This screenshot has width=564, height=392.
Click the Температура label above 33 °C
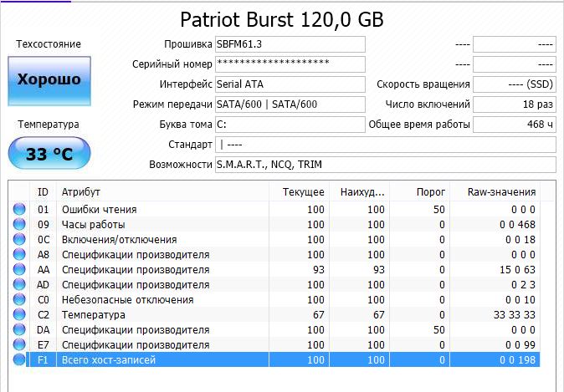coord(49,125)
